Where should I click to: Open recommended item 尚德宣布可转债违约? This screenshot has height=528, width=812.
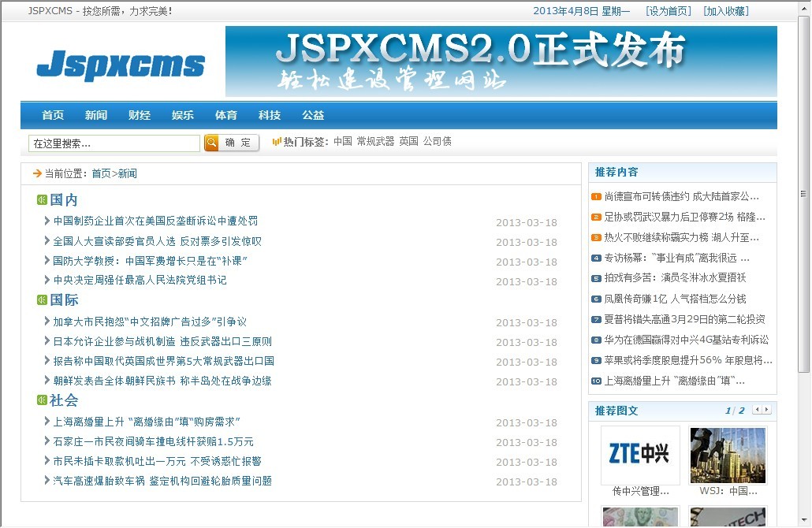tap(681, 197)
